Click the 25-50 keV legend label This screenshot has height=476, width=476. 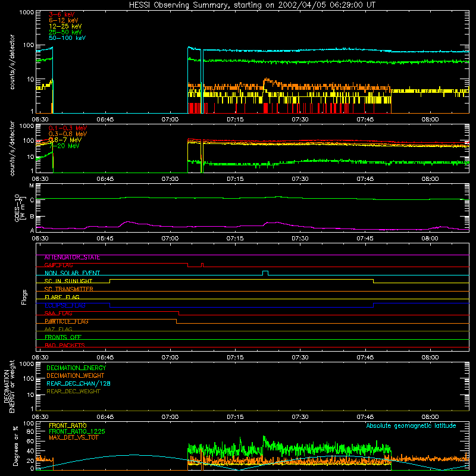click(65, 32)
